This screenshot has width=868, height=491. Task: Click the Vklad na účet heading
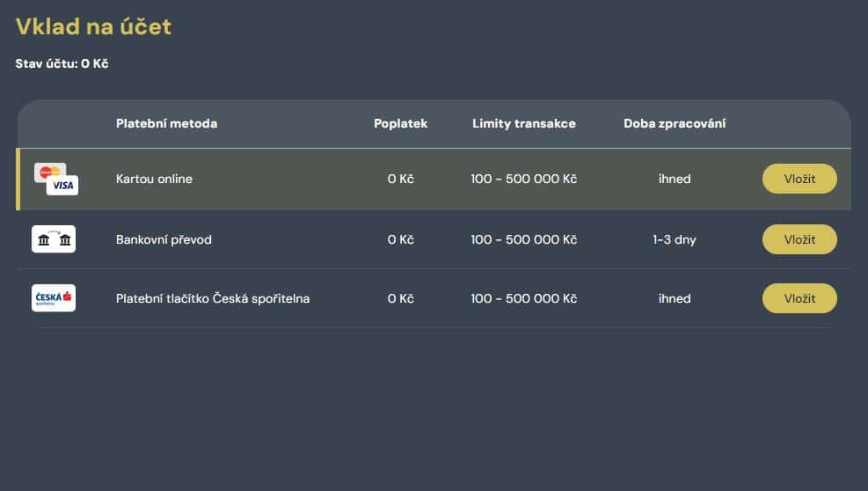point(93,26)
